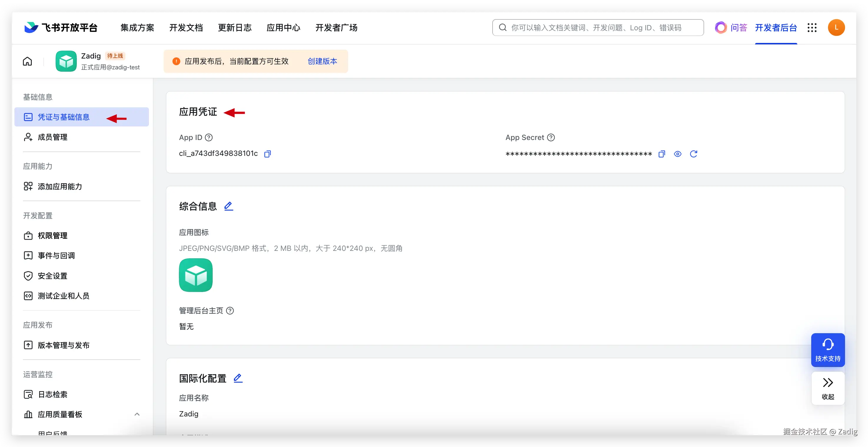Click the 技术支持 headset support button
The image size is (868, 447).
[828, 350]
